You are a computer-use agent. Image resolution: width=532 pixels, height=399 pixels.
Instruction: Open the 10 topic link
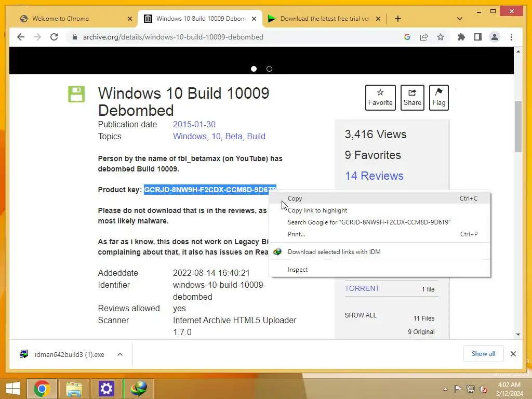216,137
